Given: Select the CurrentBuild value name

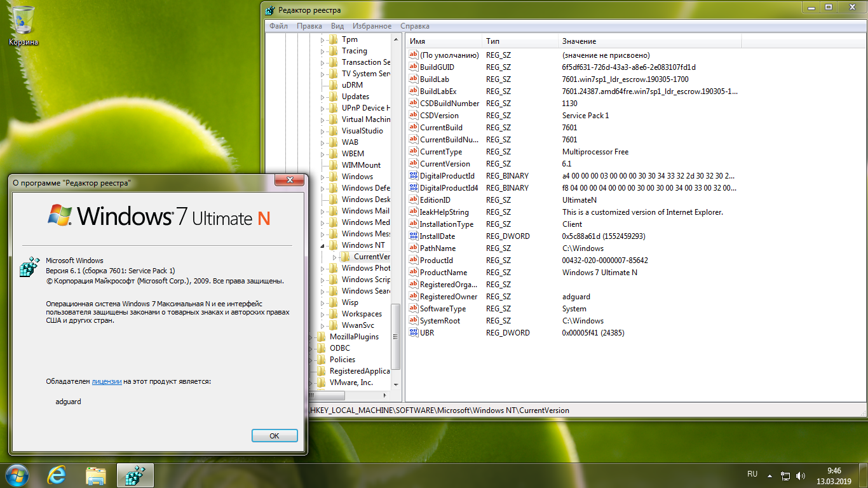Looking at the screenshot, I should click(441, 128).
